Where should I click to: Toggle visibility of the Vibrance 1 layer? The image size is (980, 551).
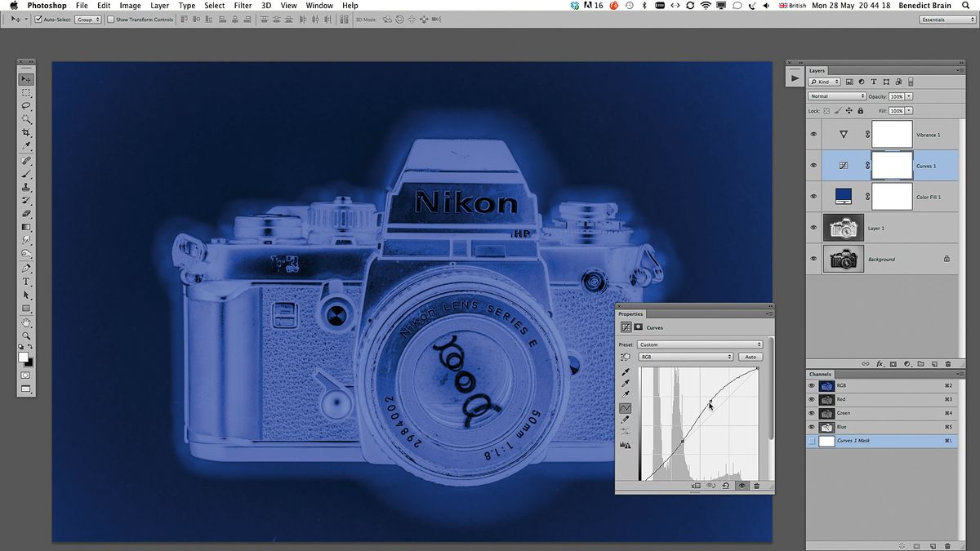point(813,134)
